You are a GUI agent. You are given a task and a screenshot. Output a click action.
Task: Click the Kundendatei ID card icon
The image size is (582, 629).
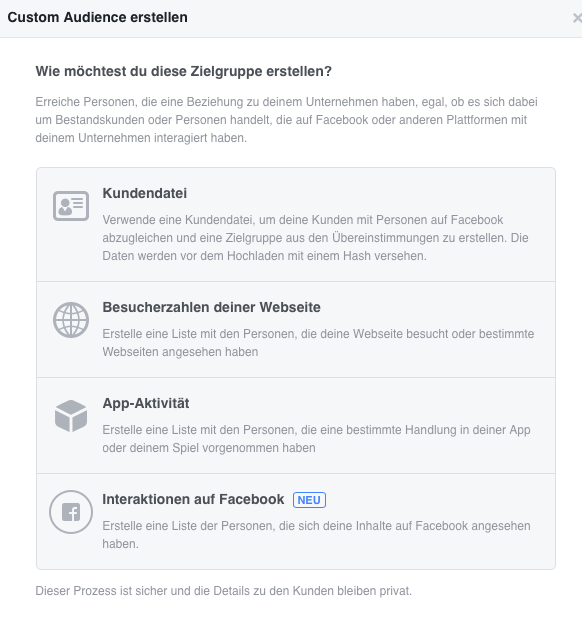[71, 206]
